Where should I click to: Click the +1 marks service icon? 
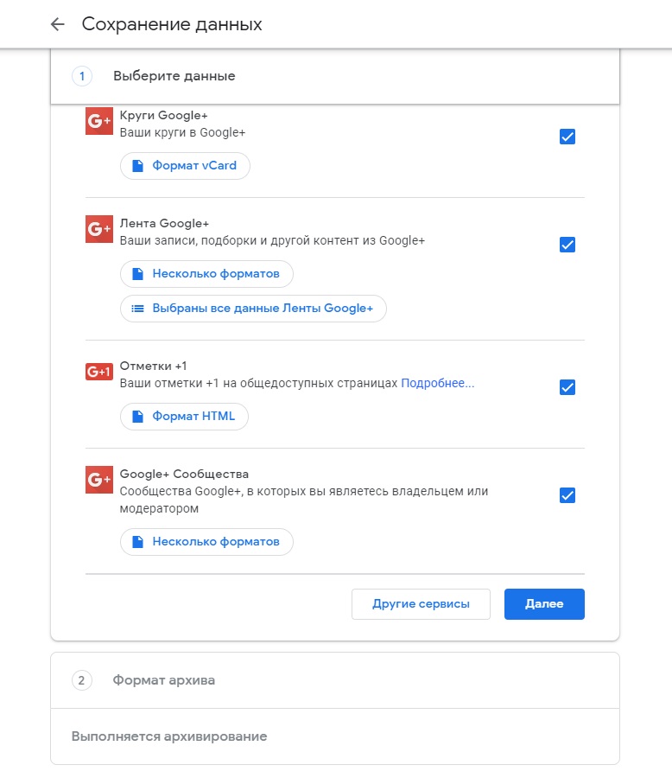click(x=99, y=372)
